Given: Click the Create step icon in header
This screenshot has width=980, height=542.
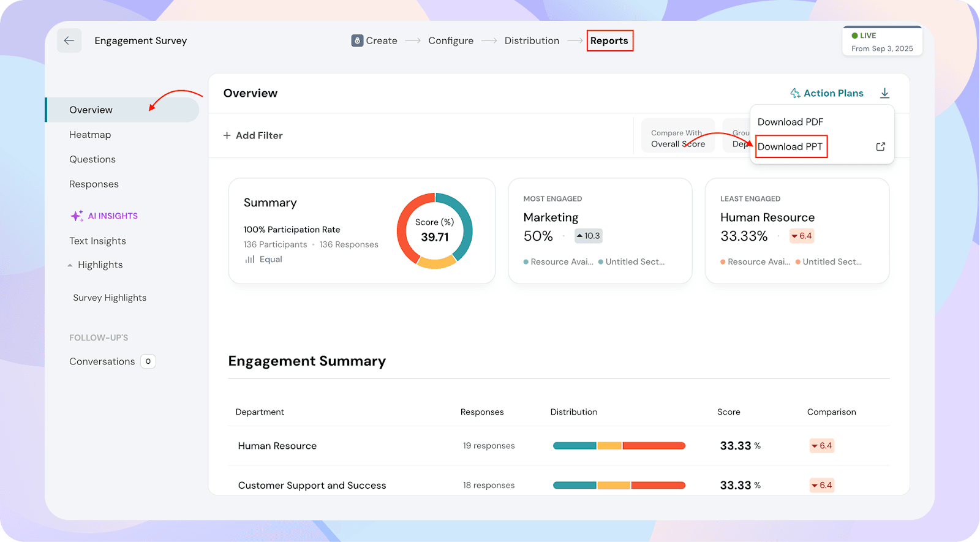Looking at the screenshot, I should click(357, 40).
